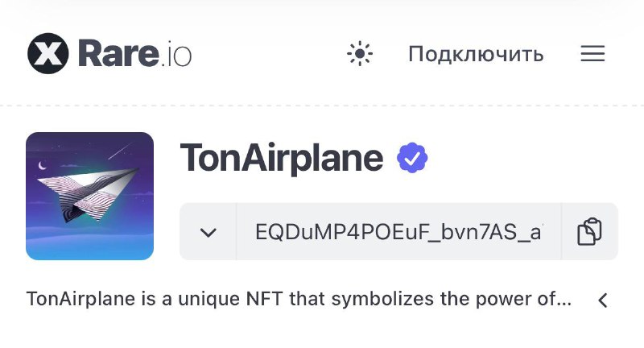Open the TonAirplane collection thumbnail
The image size is (644, 348).
(x=89, y=196)
